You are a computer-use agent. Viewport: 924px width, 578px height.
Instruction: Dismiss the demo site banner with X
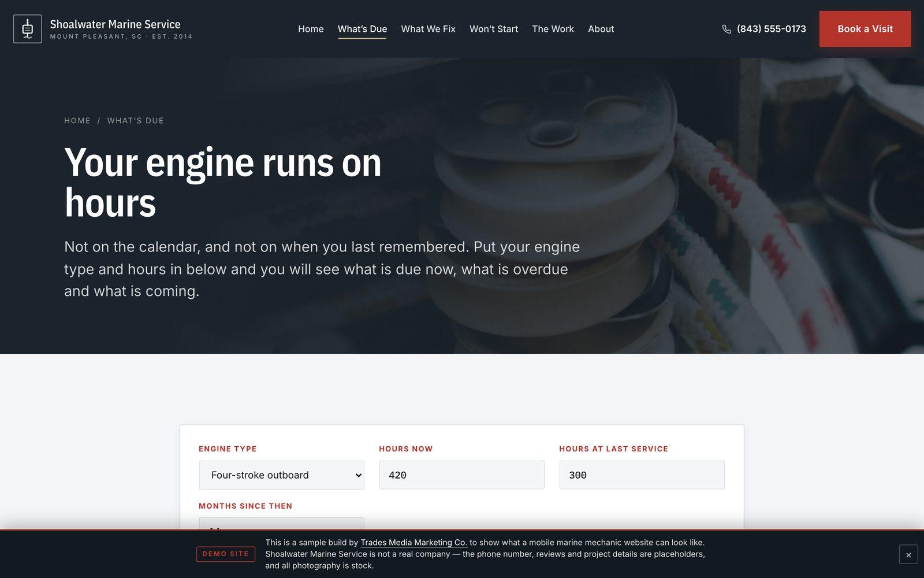pos(908,555)
